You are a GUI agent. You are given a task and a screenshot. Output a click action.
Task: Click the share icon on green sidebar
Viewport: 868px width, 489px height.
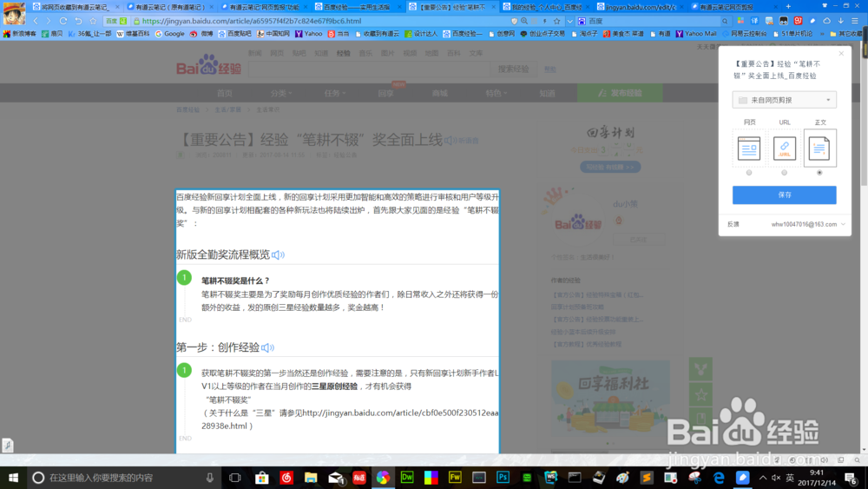(700, 369)
